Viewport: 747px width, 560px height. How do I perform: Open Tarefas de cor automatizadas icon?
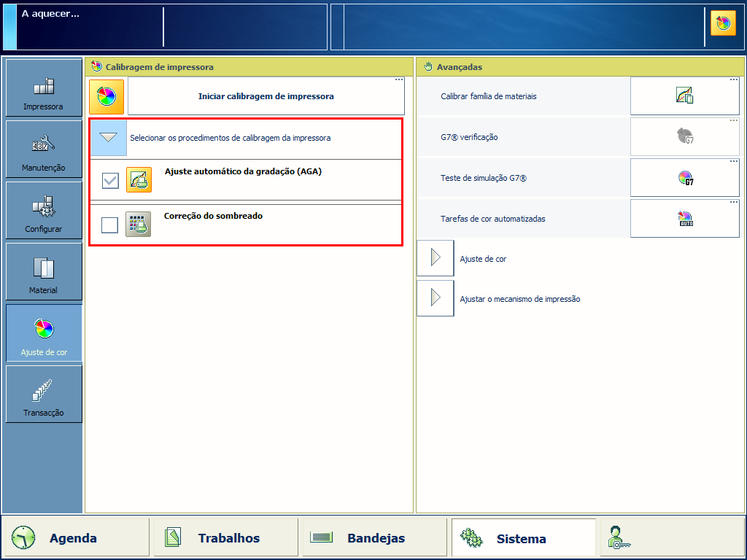point(684,218)
